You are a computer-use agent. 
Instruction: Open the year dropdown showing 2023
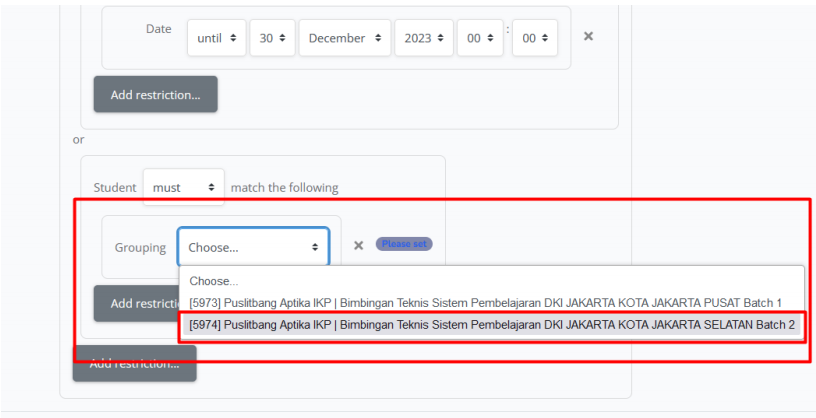(424, 38)
